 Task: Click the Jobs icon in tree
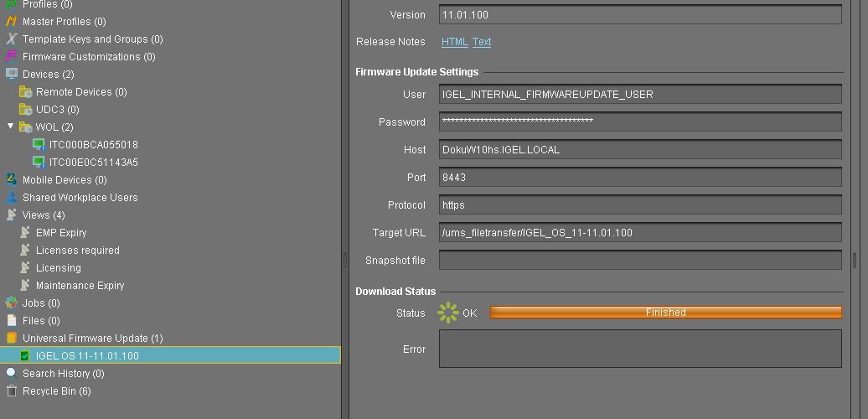coord(12,303)
